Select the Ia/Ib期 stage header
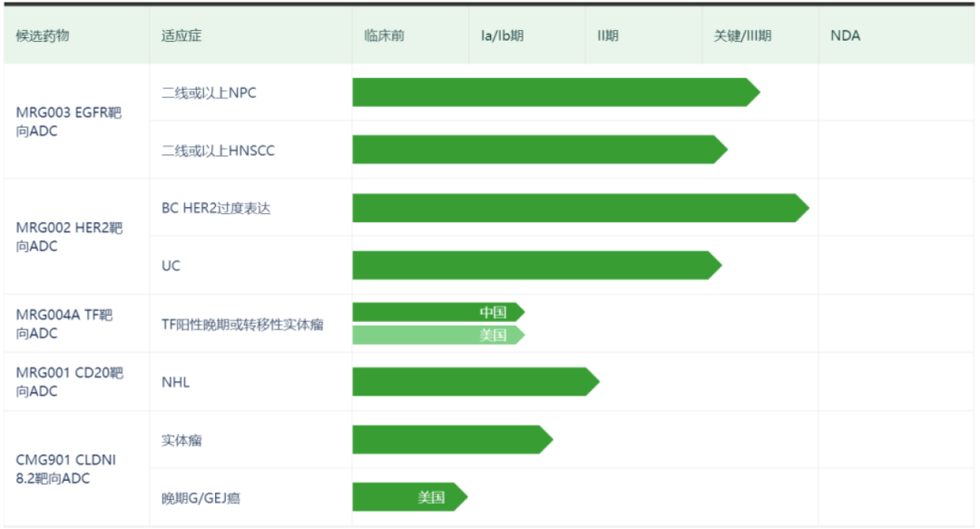 coord(502,35)
